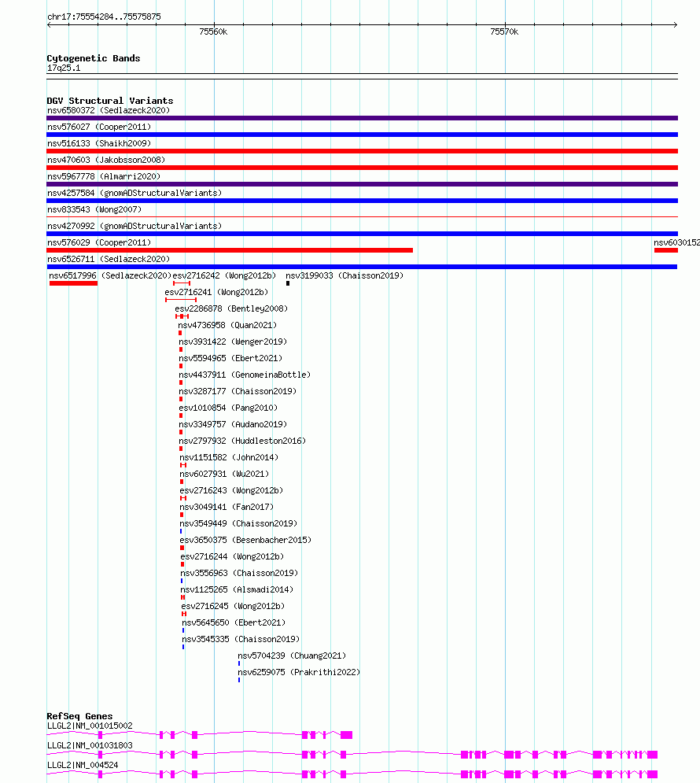Click the nsv6517996 (Sedlazeck2020) label
The height and width of the screenshot is (783, 700).
[110, 275]
